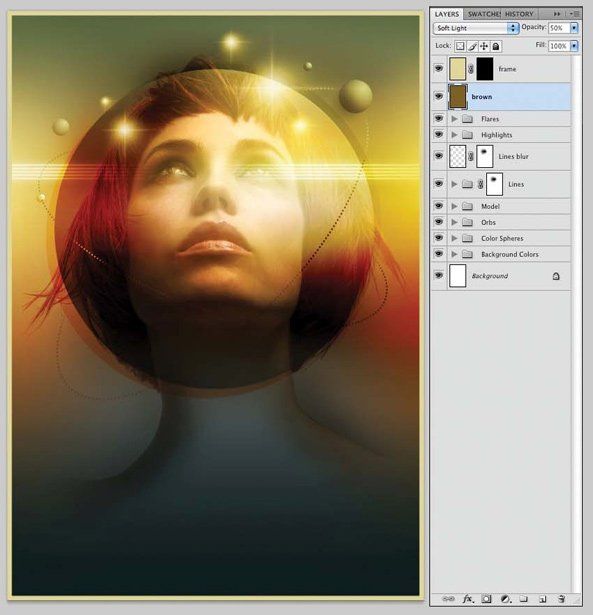Expand the Model group
The height and width of the screenshot is (615, 593).
coord(454,206)
